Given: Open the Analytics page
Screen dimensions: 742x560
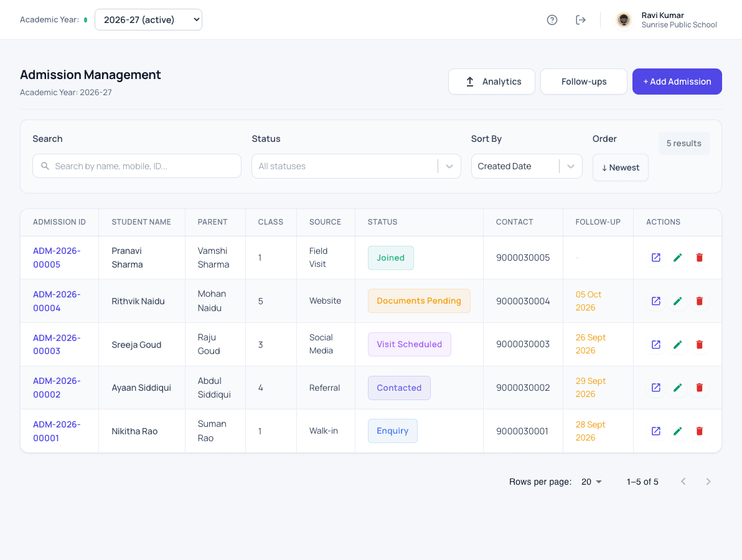Looking at the screenshot, I should pyautogui.click(x=492, y=82).
